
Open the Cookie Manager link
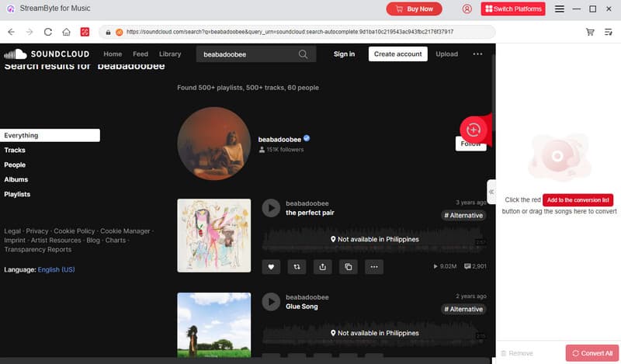[x=125, y=231]
